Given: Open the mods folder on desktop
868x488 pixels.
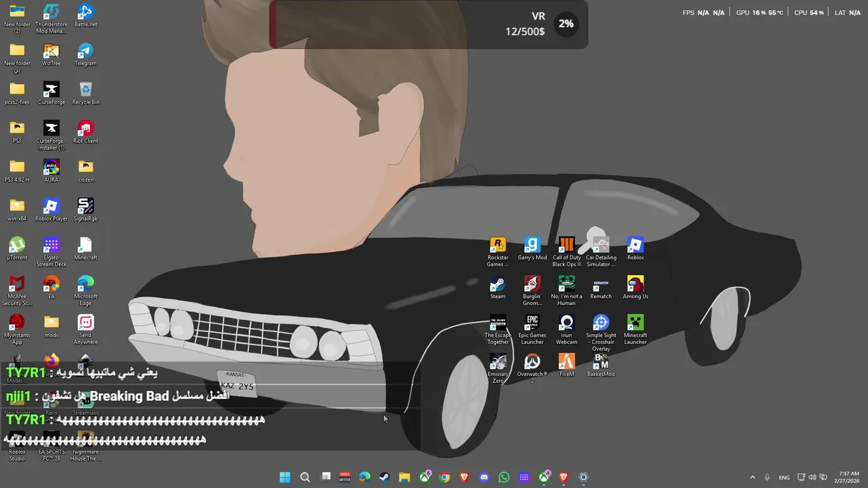Looking at the screenshot, I should tap(51, 327).
